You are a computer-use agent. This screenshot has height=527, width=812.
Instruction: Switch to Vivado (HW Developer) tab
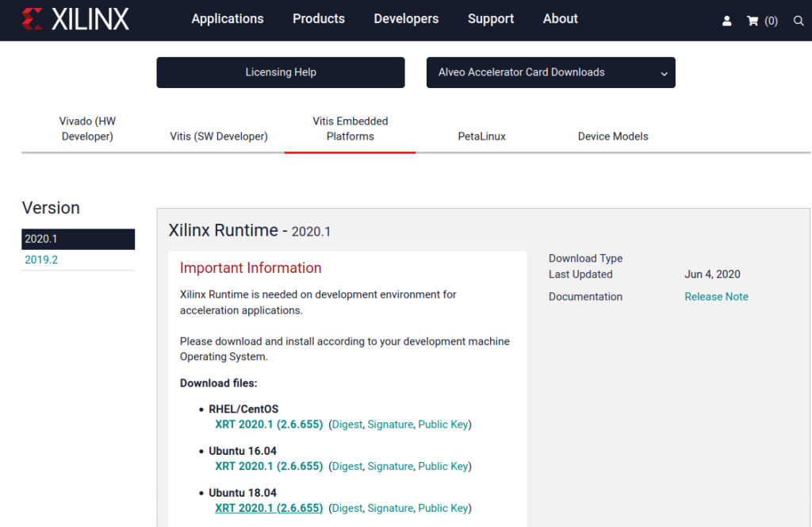pyautogui.click(x=87, y=129)
